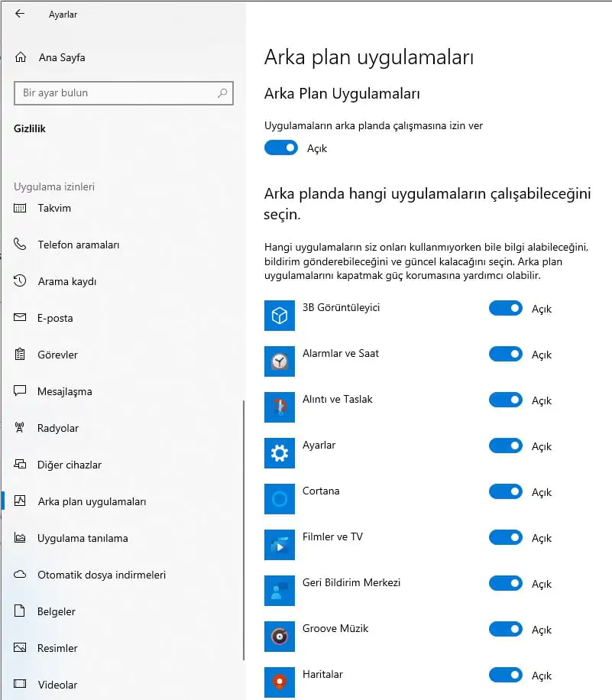Select the Cortana app icon

(x=279, y=499)
